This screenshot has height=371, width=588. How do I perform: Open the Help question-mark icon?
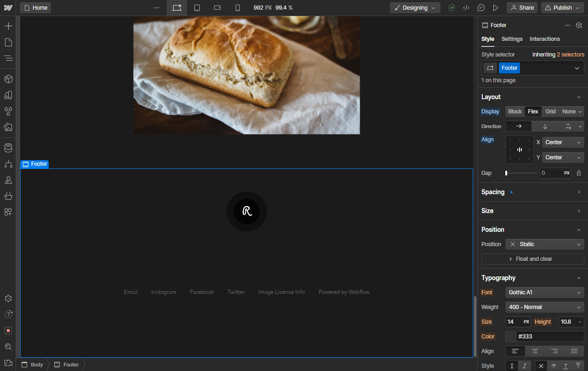8,315
